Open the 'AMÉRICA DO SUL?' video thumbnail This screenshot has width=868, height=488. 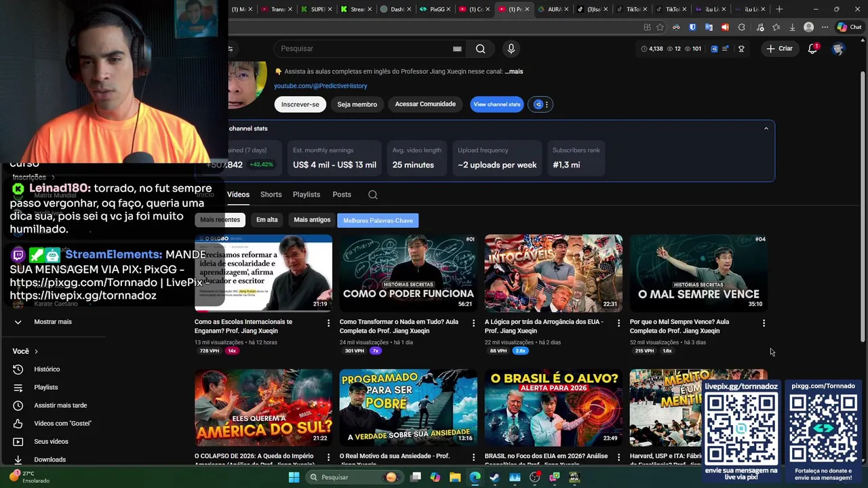click(x=263, y=407)
